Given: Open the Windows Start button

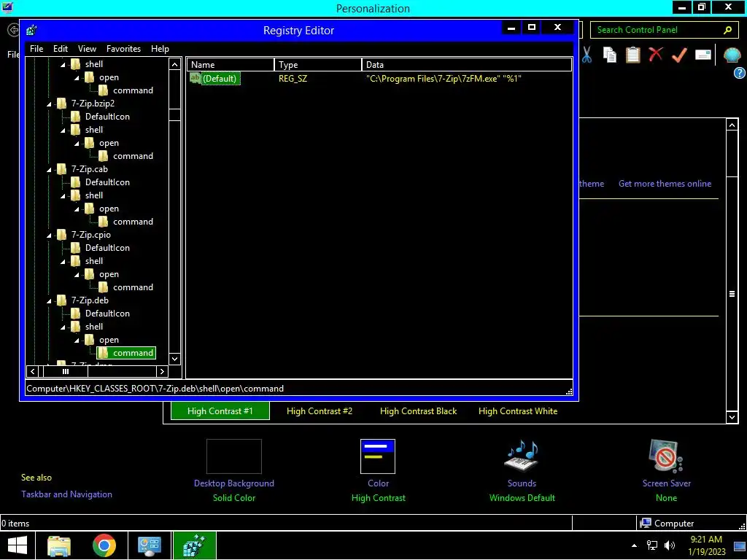Looking at the screenshot, I should 18,545.
